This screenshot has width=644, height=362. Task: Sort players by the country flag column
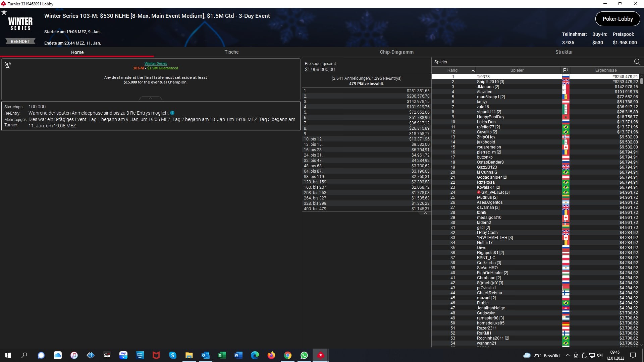pos(566,70)
